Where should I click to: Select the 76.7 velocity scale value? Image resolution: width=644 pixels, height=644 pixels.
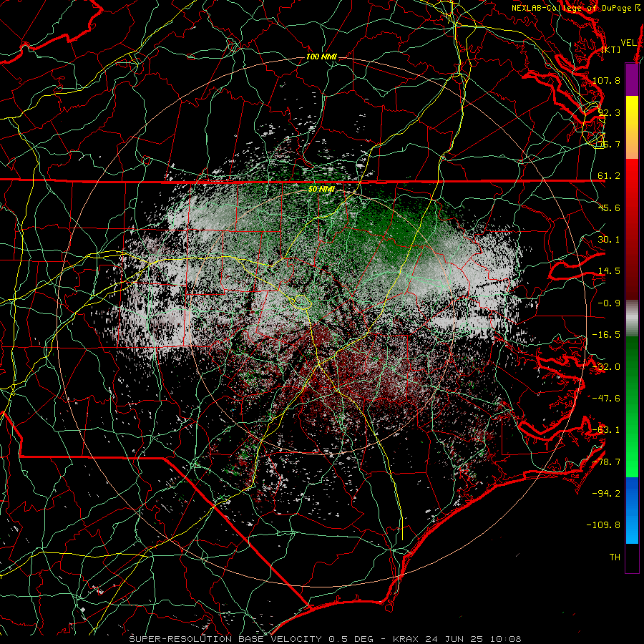click(x=609, y=144)
